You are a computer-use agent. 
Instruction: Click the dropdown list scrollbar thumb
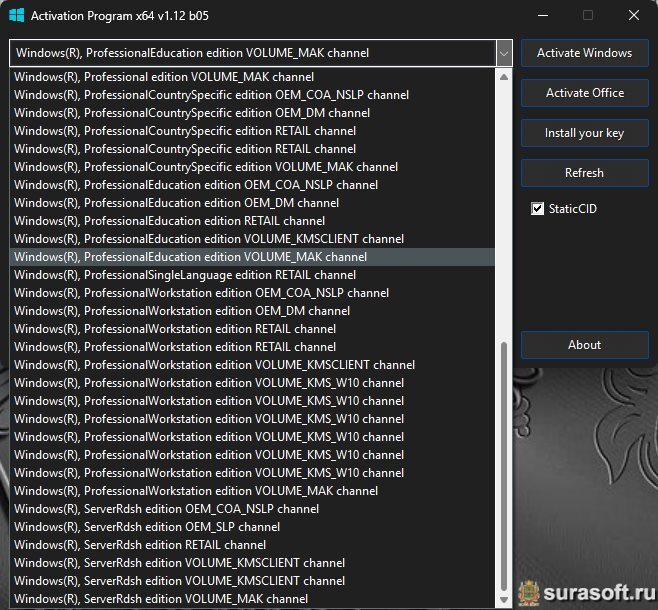click(504, 466)
